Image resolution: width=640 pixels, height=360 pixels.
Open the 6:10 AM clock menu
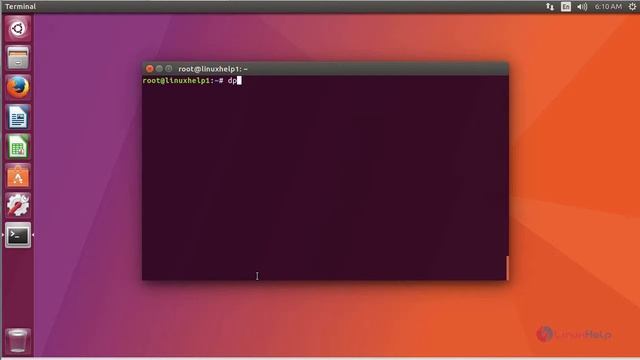click(x=608, y=7)
